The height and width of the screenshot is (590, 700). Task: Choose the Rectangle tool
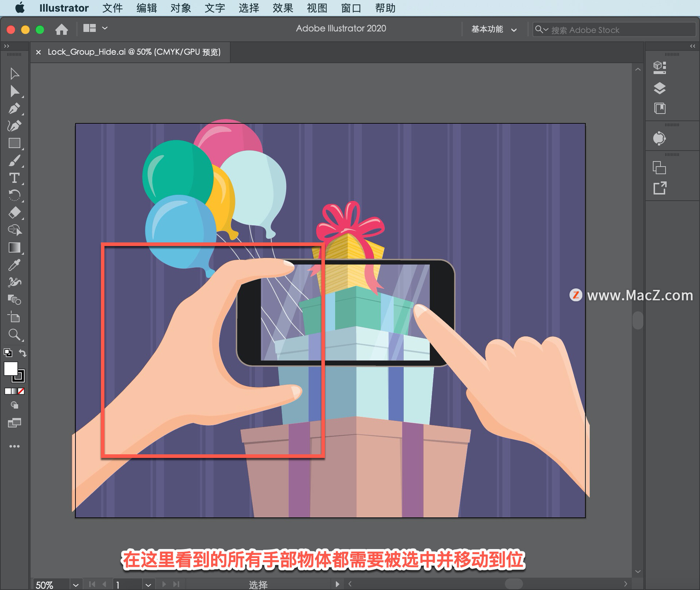[x=15, y=143]
